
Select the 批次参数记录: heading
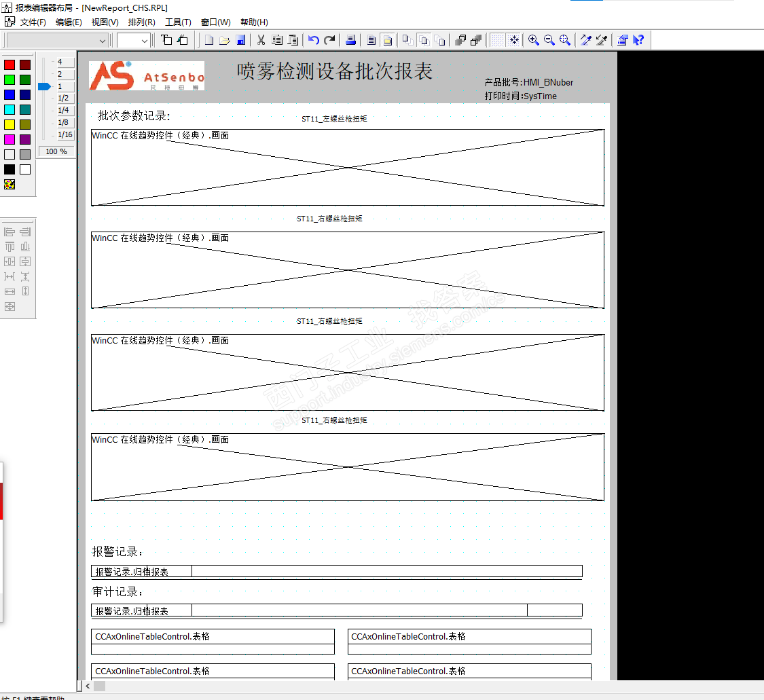(x=134, y=115)
